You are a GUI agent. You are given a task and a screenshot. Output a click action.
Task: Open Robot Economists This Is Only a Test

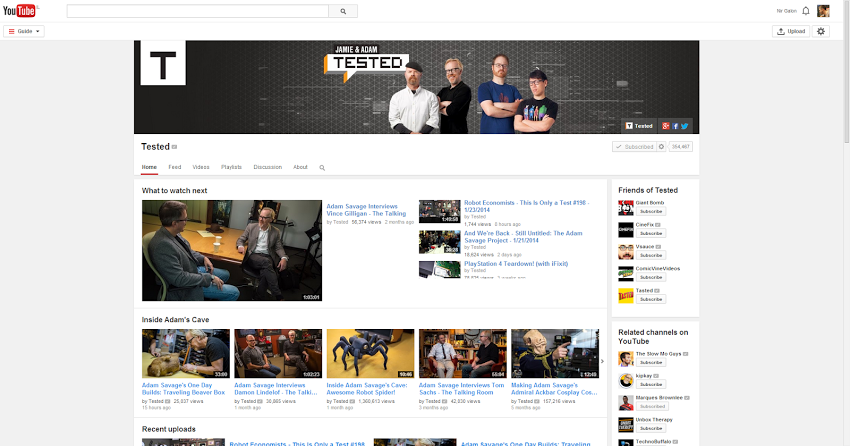pos(526,206)
